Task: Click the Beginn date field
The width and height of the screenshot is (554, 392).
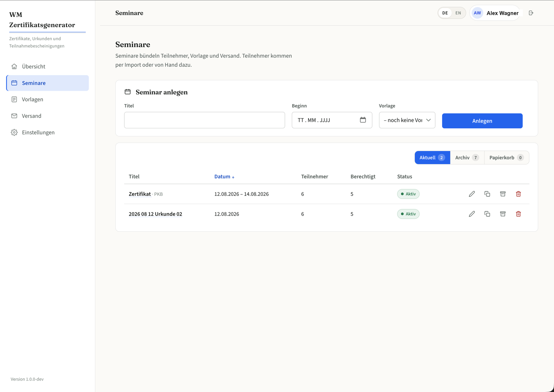Action: pyautogui.click(x=332, y=120)
